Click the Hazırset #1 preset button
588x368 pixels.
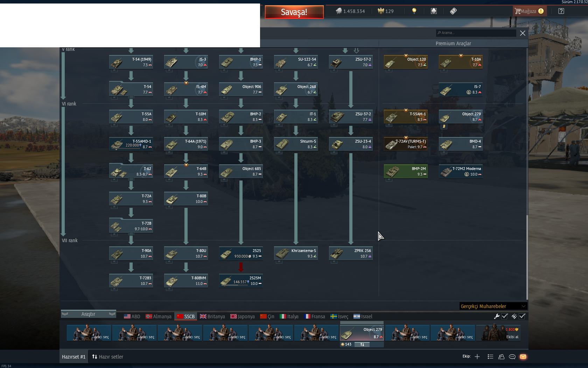pos(73,357)
